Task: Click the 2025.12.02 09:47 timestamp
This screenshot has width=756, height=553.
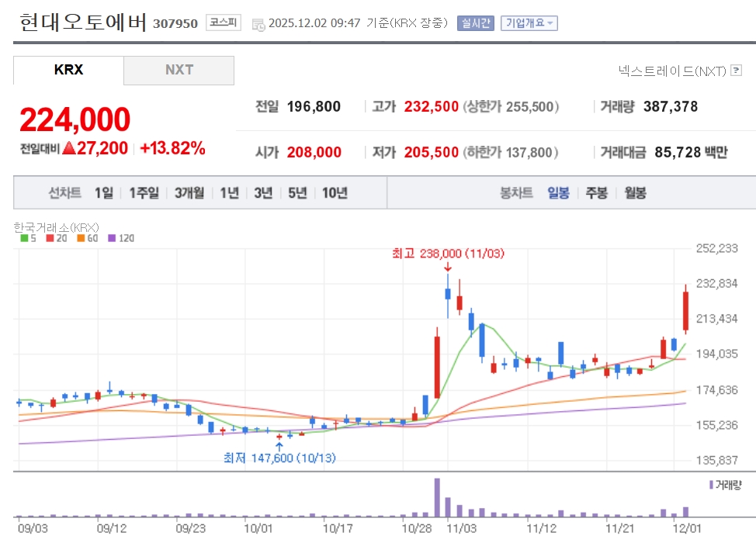Action: point(314,23)
